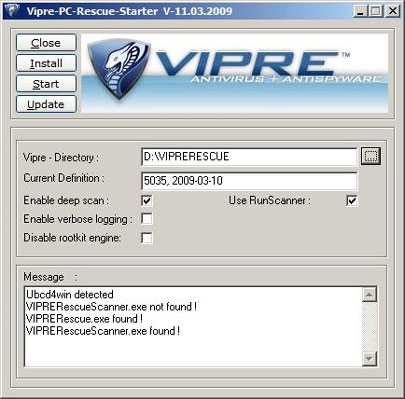This screenshot has height=399, width=405.
Task: Enable verbose logging checkbox
Action: click(147, 219)
